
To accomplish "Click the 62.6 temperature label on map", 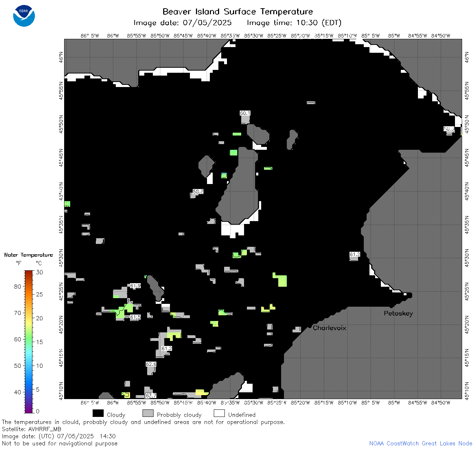I will (x=151, y=364).
